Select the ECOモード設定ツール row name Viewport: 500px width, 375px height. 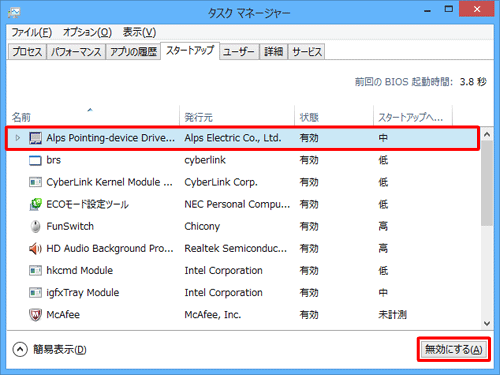pyautogui.click(x=87, y=204)
